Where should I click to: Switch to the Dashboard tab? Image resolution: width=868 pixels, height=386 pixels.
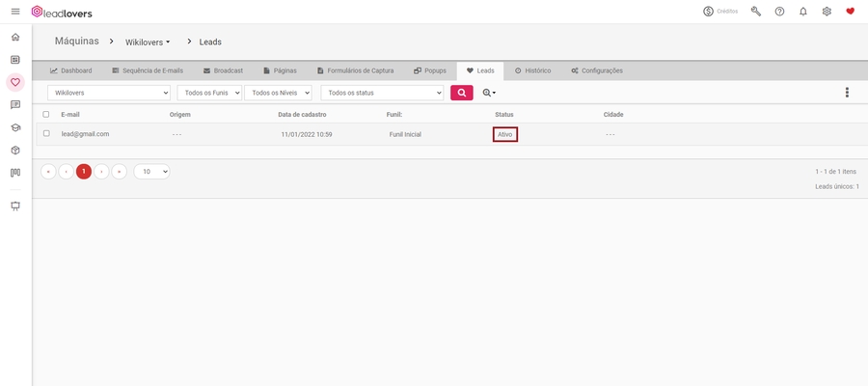point(70,70)
